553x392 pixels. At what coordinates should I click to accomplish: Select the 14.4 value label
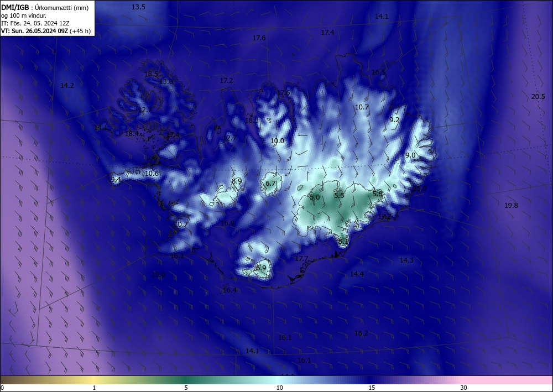[357, 274]
